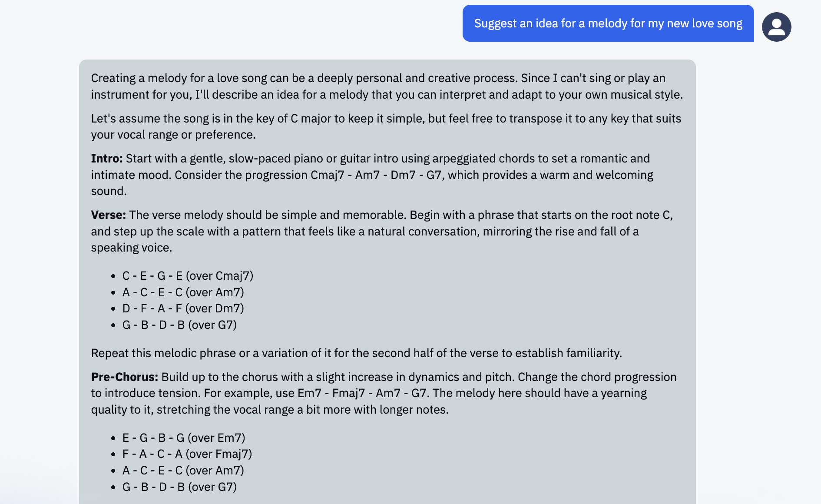Click the A - C - E - C bullet over Am7 in Pre-Chorus
This screenshot has width=821, height=504.
[x=183, y=471]
